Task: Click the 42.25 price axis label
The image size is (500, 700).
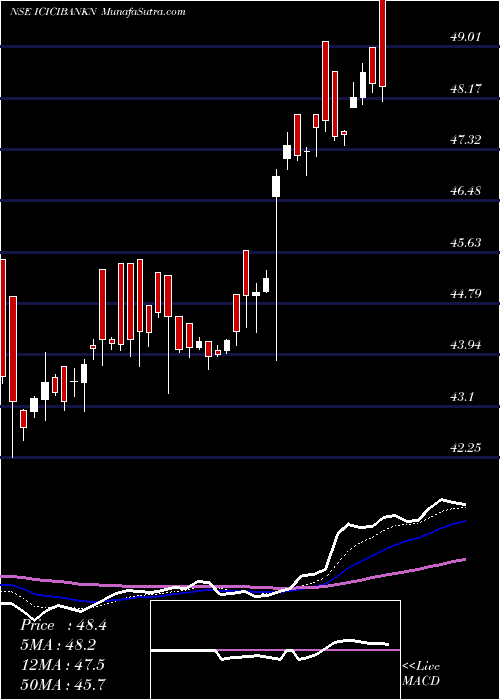Action: pos(465,448)
